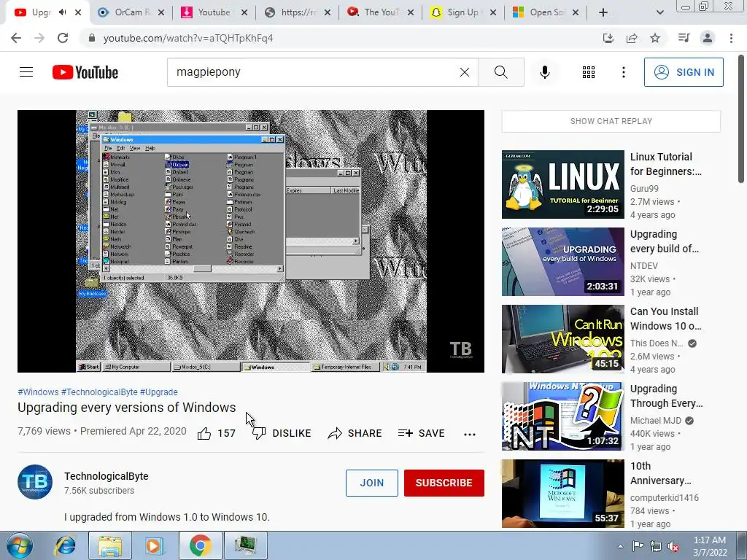Open Can You Install Windows 10 thumbnail
The width and height of the screenshot is (747, 560).
click(563, 339)
